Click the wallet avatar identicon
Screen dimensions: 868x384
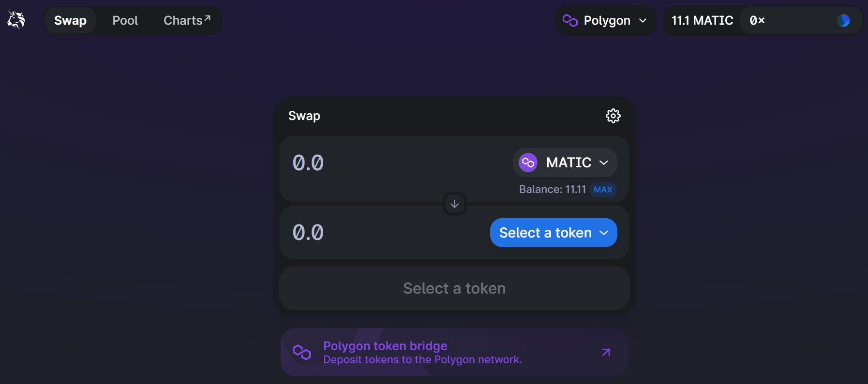point(843,20)
